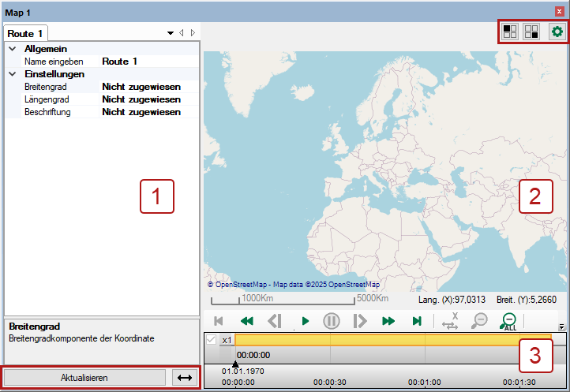Select the layout icon with top-left filled quadrant
The height and width of the screenshot is (392, 570).
(510, 32)
